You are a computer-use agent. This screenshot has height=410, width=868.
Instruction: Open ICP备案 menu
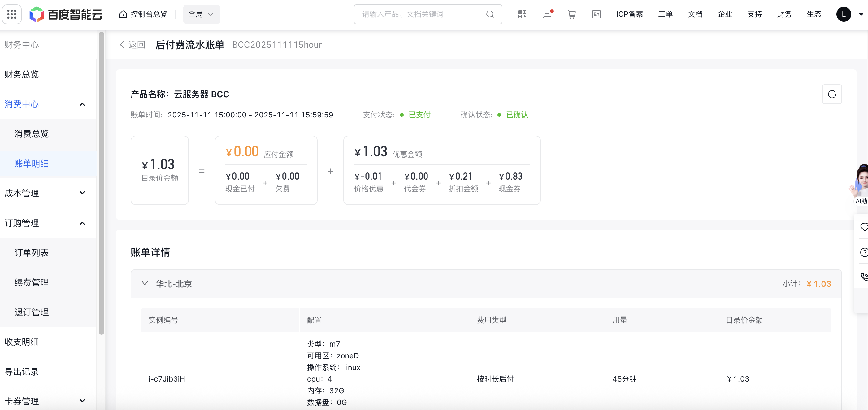630,14
